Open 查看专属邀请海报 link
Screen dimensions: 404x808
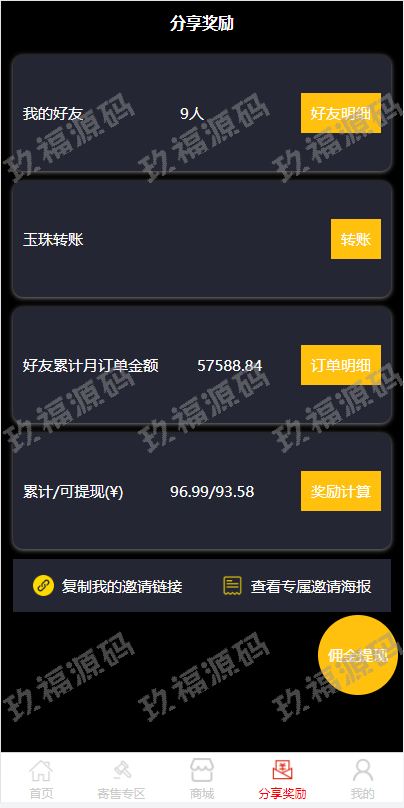click(x=311, y=586)
